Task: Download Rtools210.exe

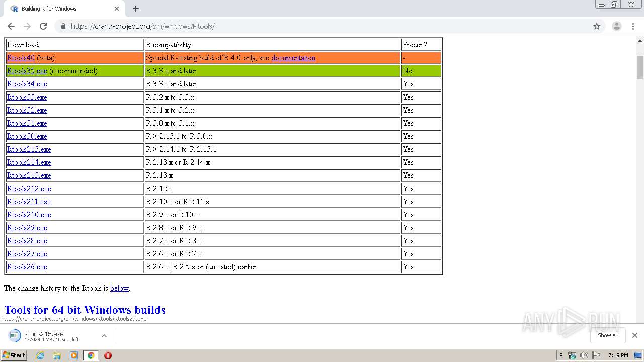Action: [x=29, y=215]
